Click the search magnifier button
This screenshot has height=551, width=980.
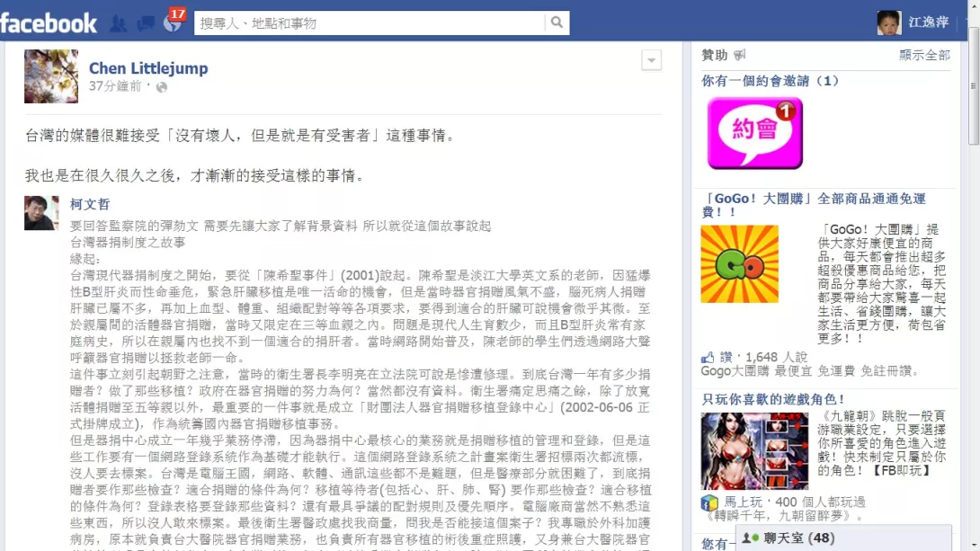pos(557,22)
